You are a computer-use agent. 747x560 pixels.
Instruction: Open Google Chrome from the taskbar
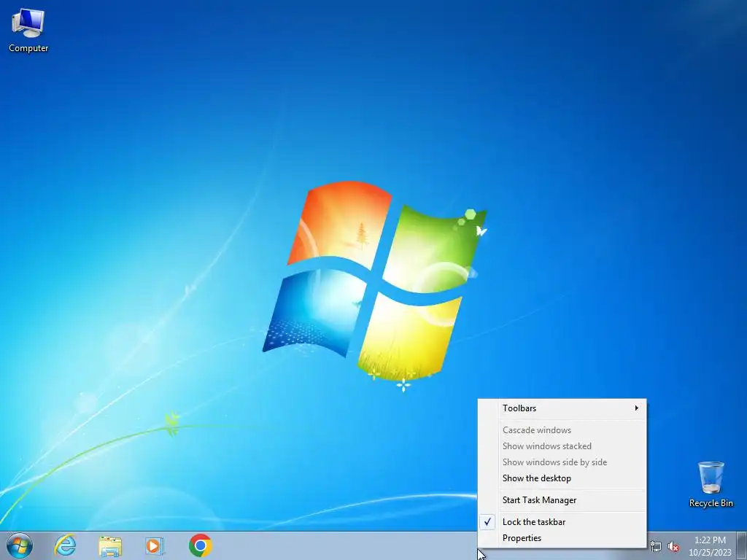click(200, 545)
